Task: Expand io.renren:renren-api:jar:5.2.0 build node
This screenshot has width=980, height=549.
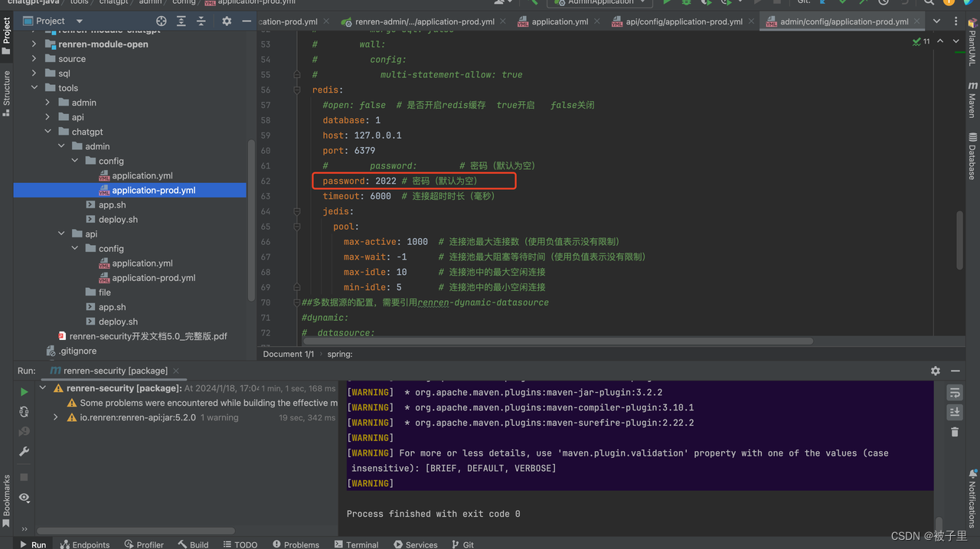Action: click(56, 418)
